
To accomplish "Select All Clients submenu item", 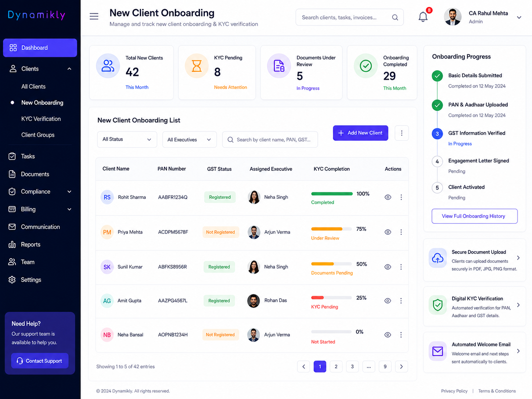I will (x=33, y=87).
